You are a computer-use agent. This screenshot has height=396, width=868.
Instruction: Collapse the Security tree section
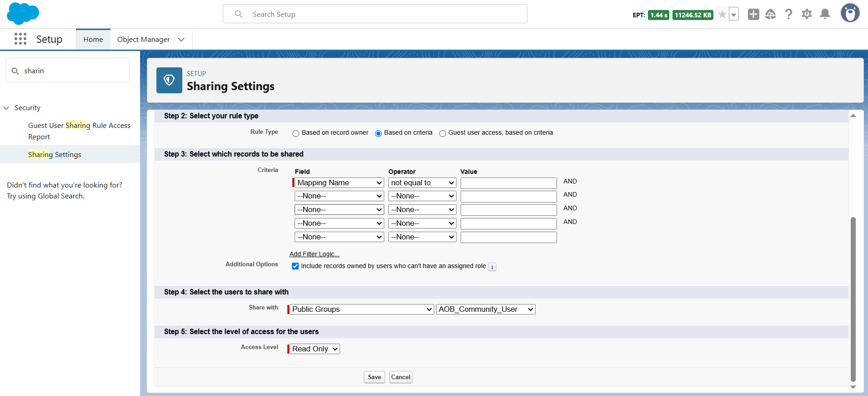pos(6,108)
